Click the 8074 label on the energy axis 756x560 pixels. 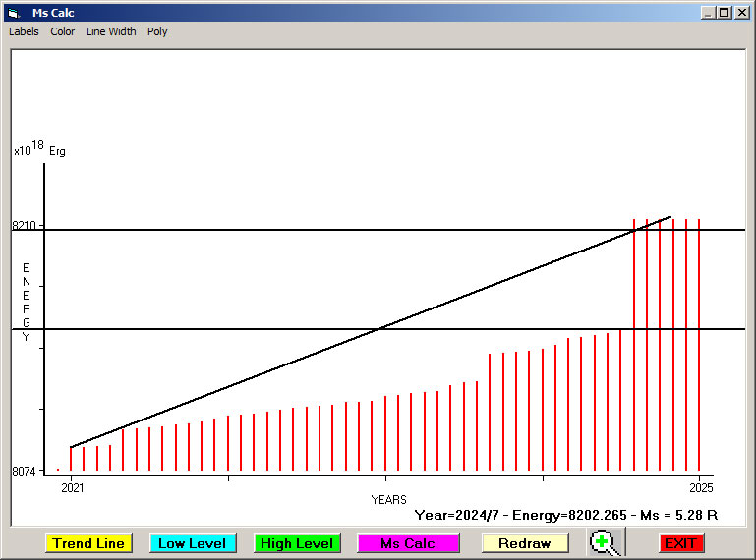(x=24, y=472)
